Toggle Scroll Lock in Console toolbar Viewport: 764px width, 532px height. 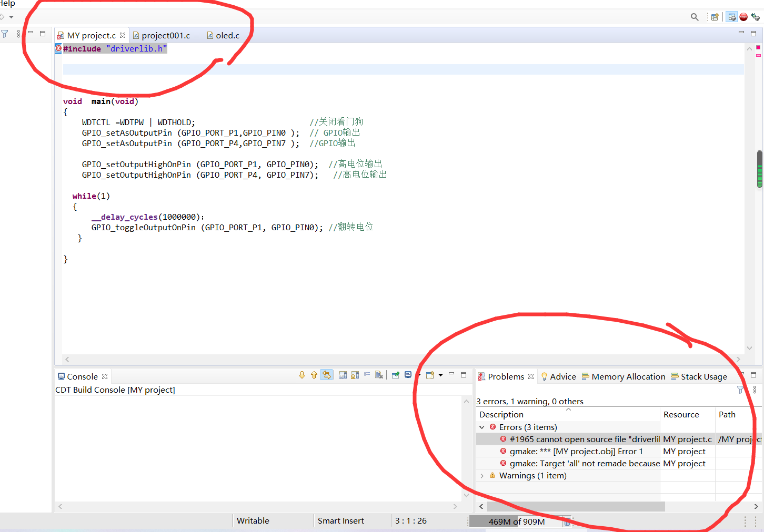tap(355, 375)
